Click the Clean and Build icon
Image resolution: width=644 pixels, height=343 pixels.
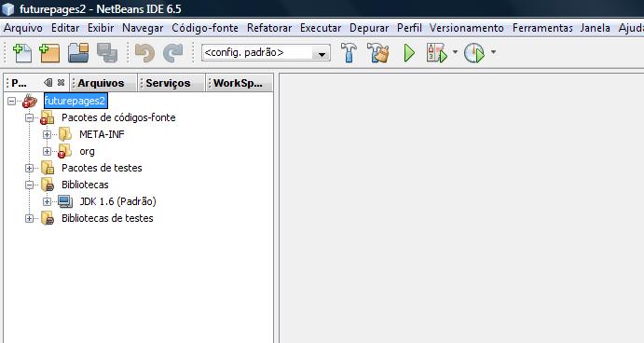pyautogui.click(x=377, y=53)
